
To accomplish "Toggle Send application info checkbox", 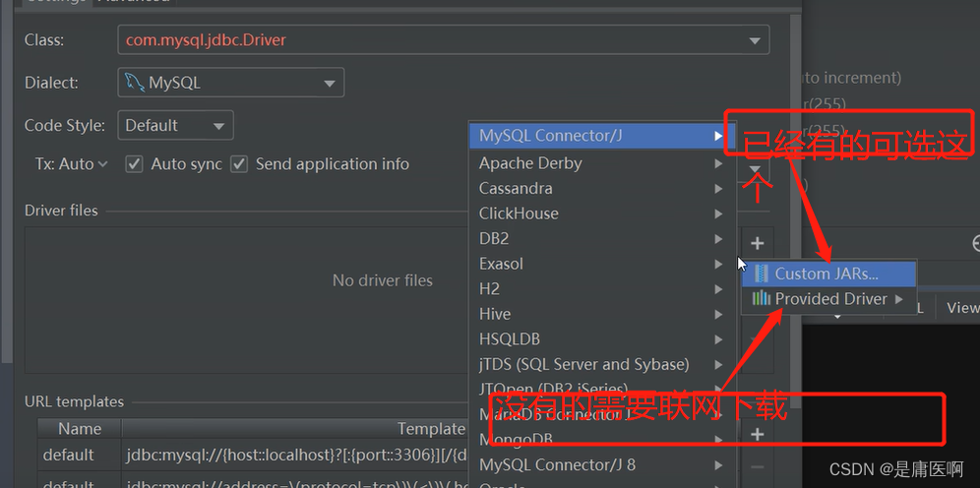I will point(239,164).
